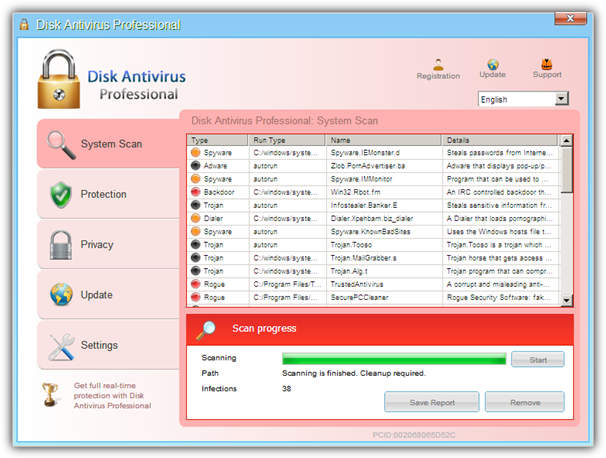Click the Registration icon at top
This screenshot has height=458, width=606.
click(x=438, y=64)
